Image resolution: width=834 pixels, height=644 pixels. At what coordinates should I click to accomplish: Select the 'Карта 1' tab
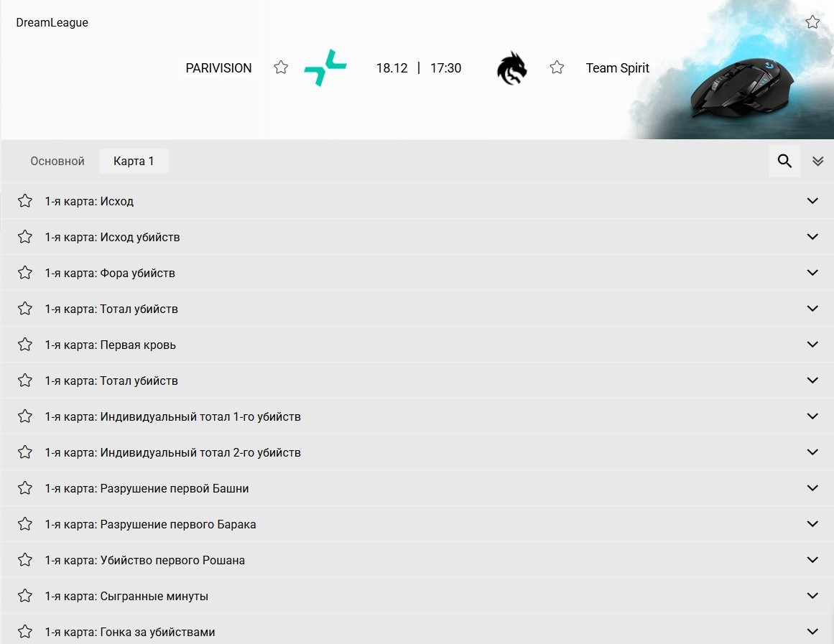tap(134, 162)
